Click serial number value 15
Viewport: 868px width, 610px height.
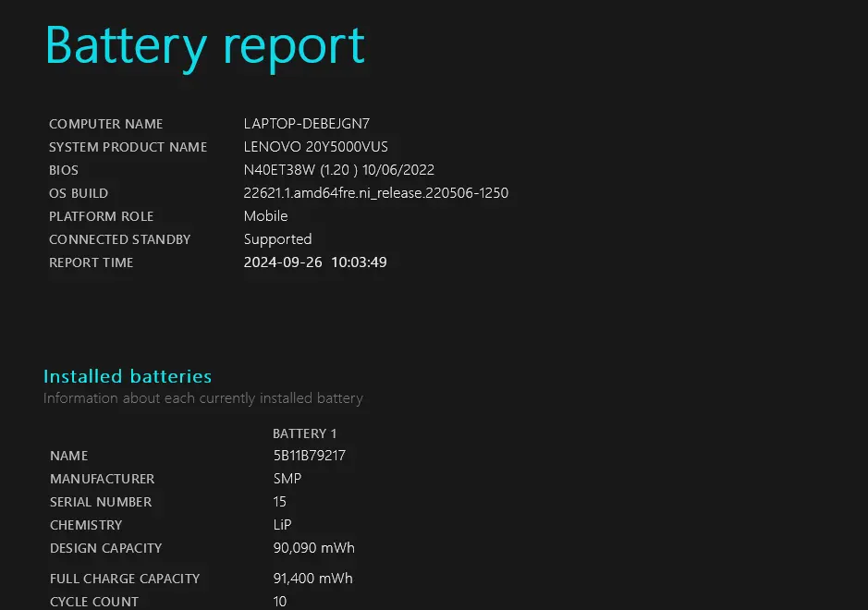tap(279, 502)
